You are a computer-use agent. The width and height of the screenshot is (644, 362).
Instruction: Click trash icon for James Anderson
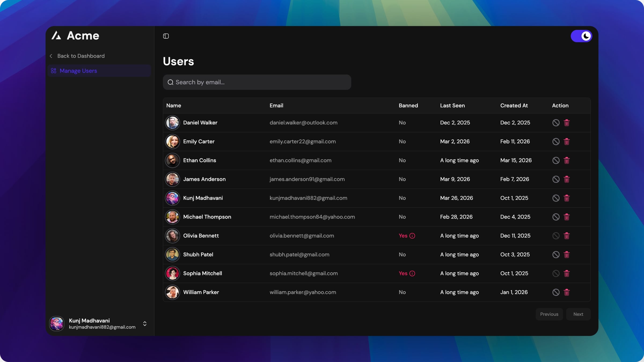(x=566, y=179)
